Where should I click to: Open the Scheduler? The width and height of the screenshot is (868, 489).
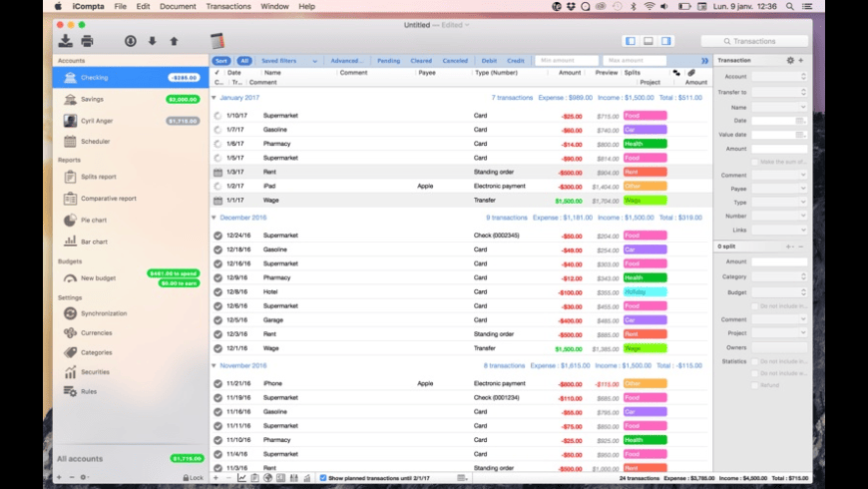tap(131, 142)
